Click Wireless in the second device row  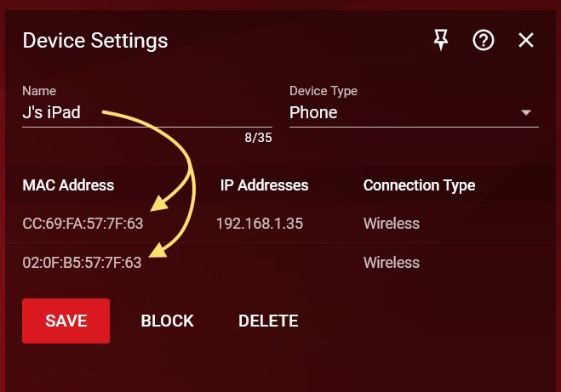point(392,263)
